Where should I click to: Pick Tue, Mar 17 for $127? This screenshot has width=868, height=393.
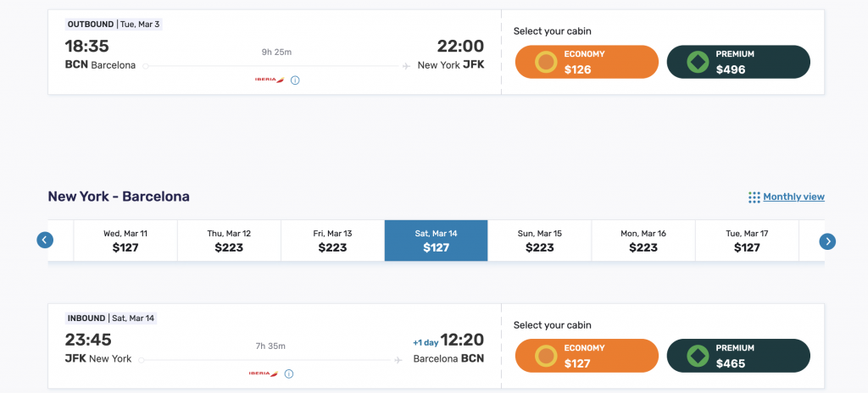tap(747, 241)
